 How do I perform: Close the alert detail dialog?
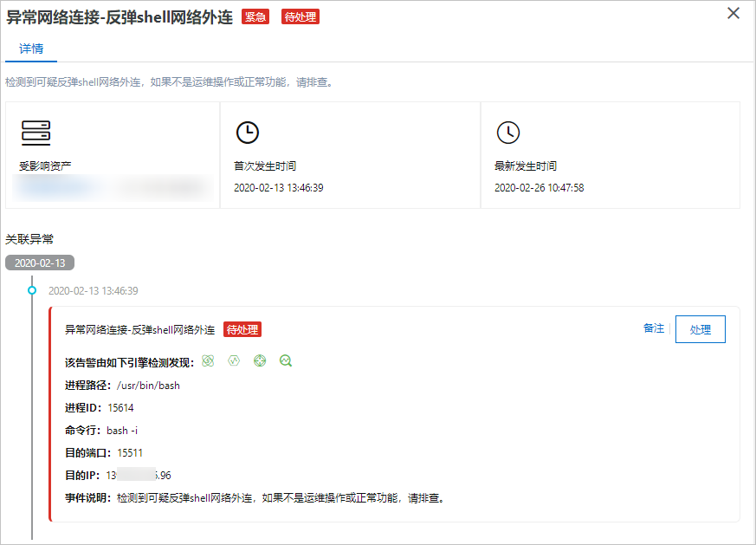(x=733, y=13)
